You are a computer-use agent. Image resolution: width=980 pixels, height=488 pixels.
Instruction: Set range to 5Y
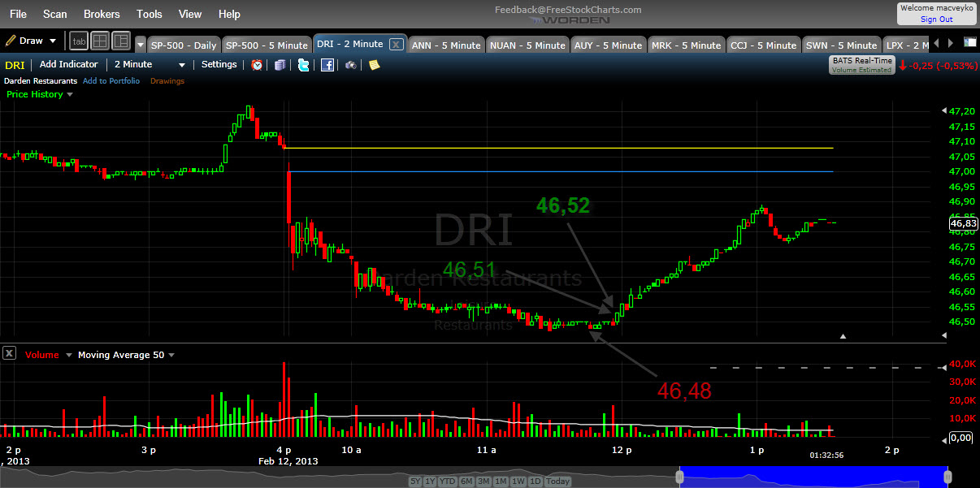click(x=415, y=482)
